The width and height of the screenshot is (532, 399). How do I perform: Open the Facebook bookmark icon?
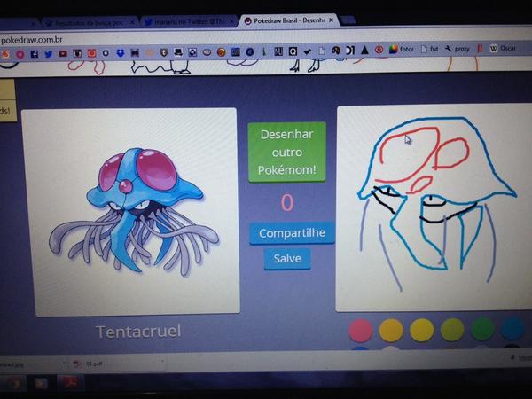tap(34, 54)
